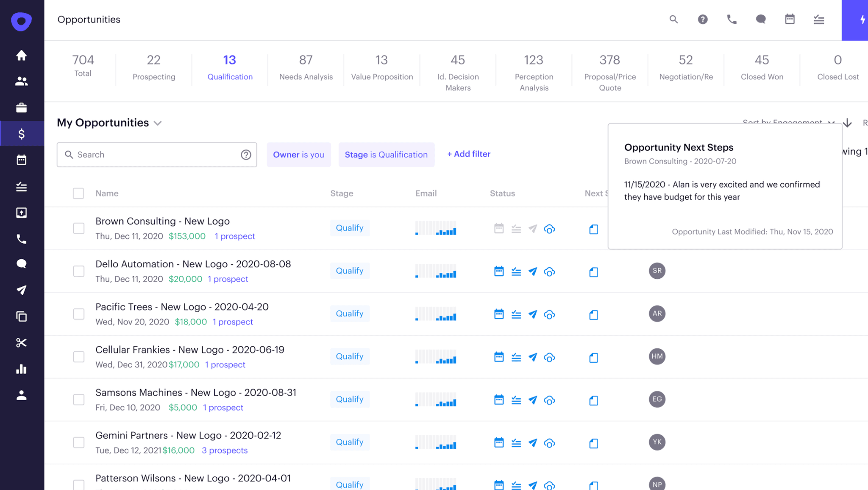Check the Cellular Frankies opportunity checkbox

[x=78, y=357]
